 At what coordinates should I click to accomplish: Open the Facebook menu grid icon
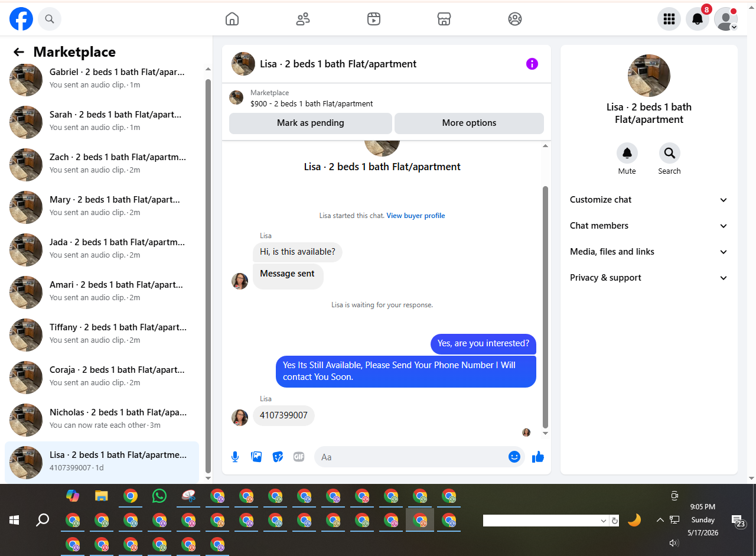669,19
